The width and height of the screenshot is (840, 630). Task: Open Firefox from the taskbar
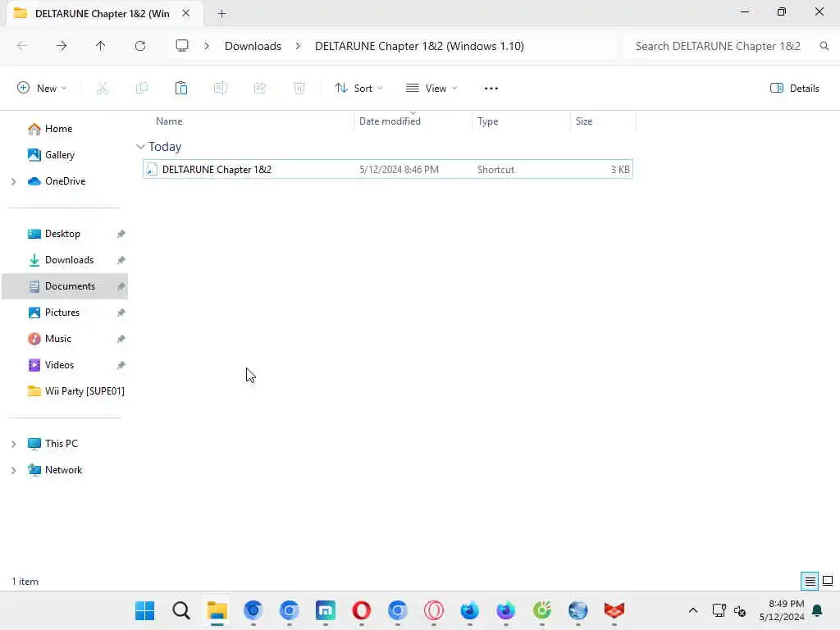470,610
